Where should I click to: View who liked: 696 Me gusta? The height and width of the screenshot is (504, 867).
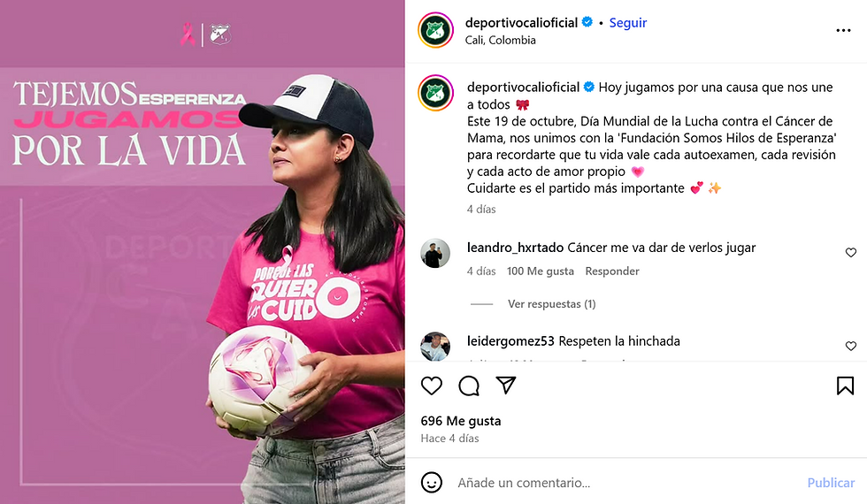[x=461, y=421]
